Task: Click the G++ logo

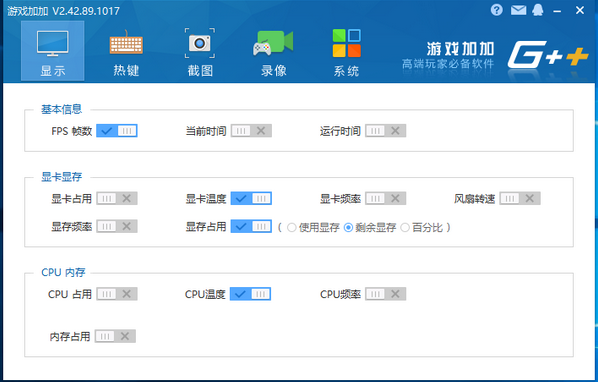Action: click(548, 56)
